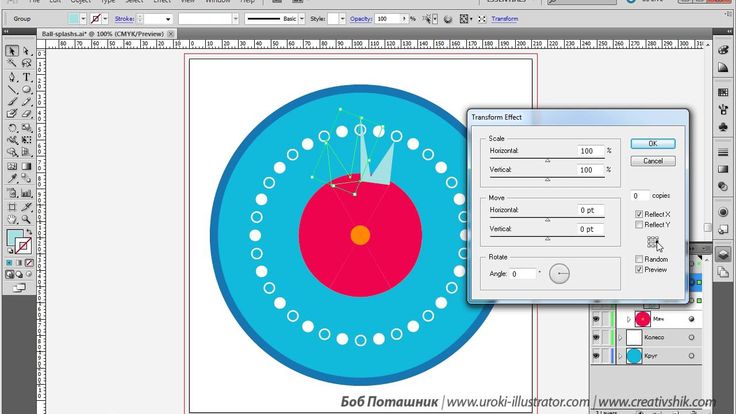Screen dimensions: 736x414
Task: Open the fill color dropdown in control bar
Action: tap(83, 19)
